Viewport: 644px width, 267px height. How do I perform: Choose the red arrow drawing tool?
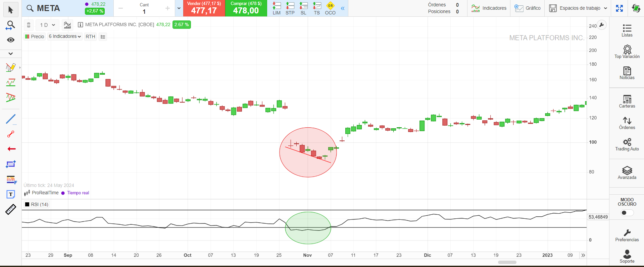[11, 149]
